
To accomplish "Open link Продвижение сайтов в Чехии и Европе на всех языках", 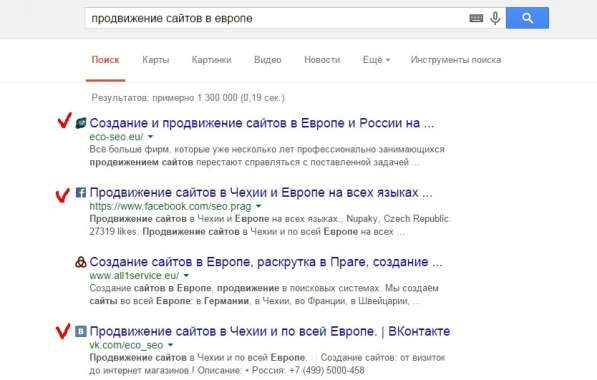I will 261,192.
